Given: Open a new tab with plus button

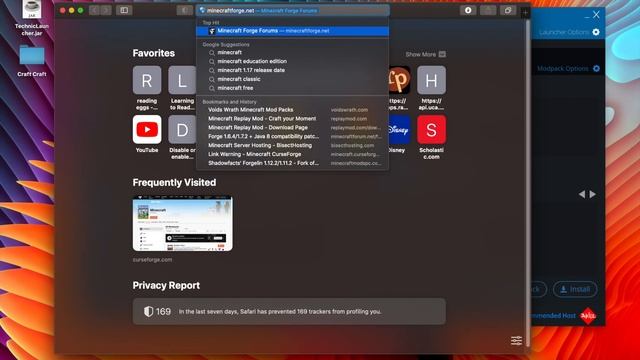Looking at the screenshot, I should 525,13.
